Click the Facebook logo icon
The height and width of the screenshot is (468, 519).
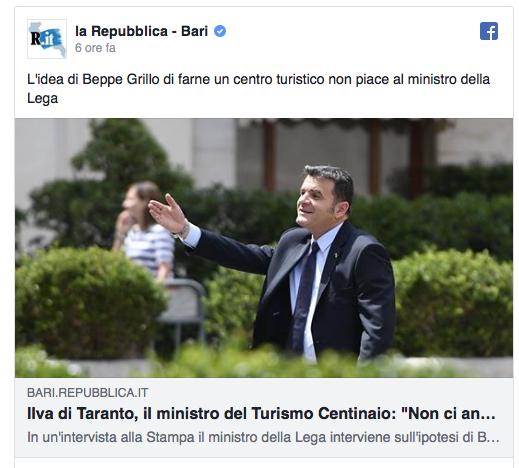(x=489, y=31)
